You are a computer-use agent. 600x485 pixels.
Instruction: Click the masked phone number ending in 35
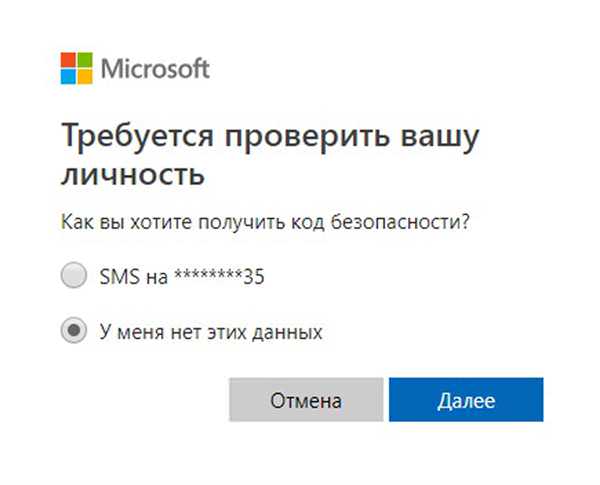[219, 276]
